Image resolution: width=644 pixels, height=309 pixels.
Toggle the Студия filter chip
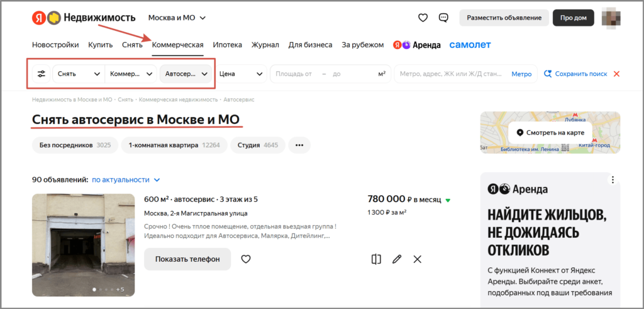pos(257,145)
